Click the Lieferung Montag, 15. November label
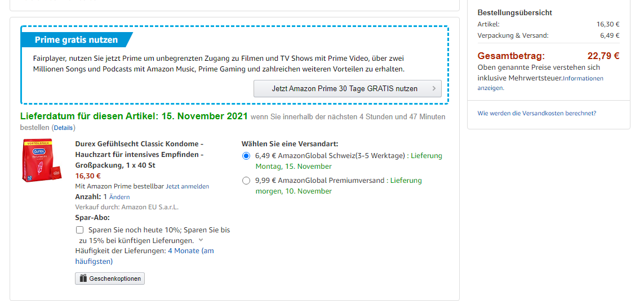Screen dimensions: 644x301 (x=293, y=167)
